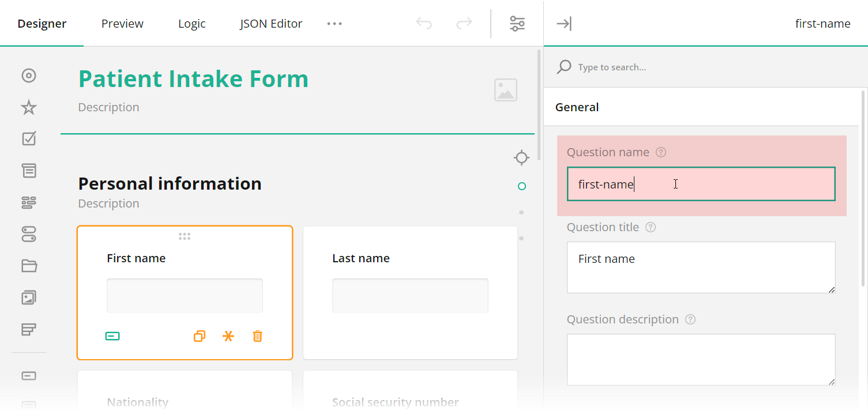This screenshot has height=411, width=868.
Task: Choose the File Upload question in the toolbox
Action: tap(29, 266)
